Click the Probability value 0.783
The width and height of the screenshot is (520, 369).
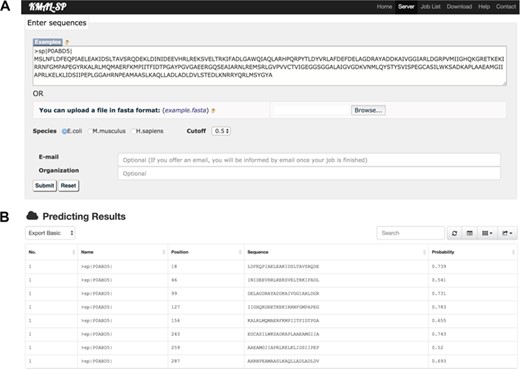(x=439, y=307)
